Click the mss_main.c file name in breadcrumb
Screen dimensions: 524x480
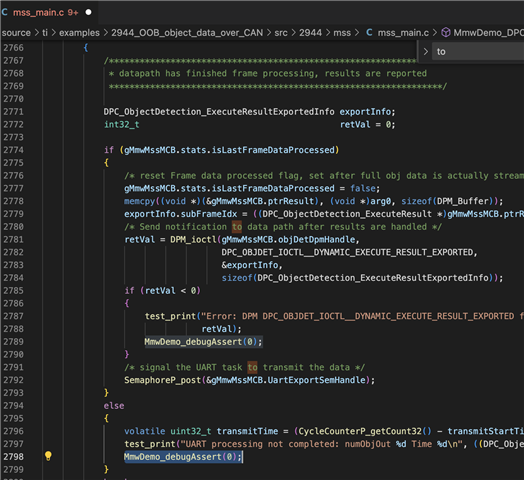(403, 33)
